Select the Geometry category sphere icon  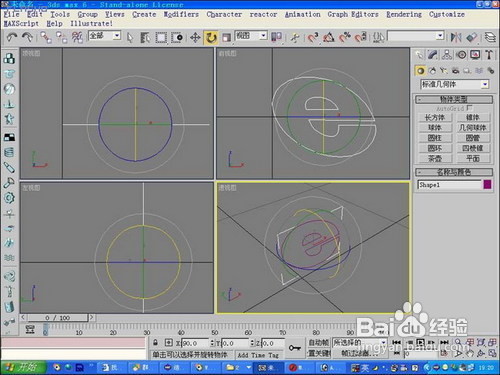[x=420, y=71]
